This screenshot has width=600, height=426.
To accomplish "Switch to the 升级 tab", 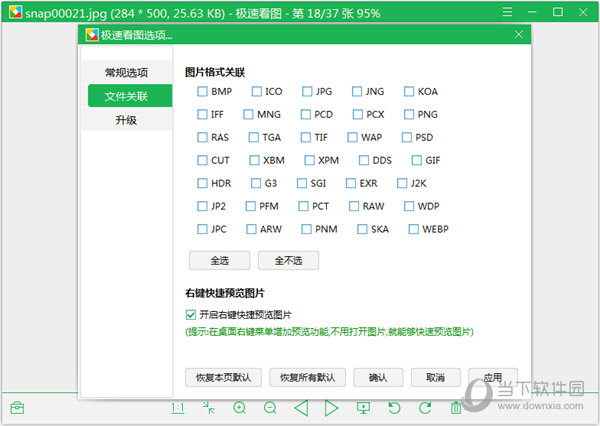I will point(126,120).
